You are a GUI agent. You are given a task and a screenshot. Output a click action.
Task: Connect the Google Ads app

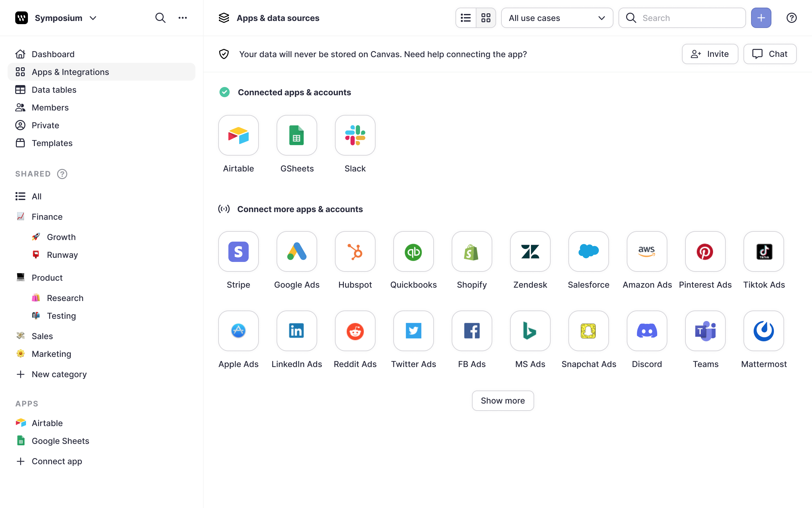pos(297,251)
